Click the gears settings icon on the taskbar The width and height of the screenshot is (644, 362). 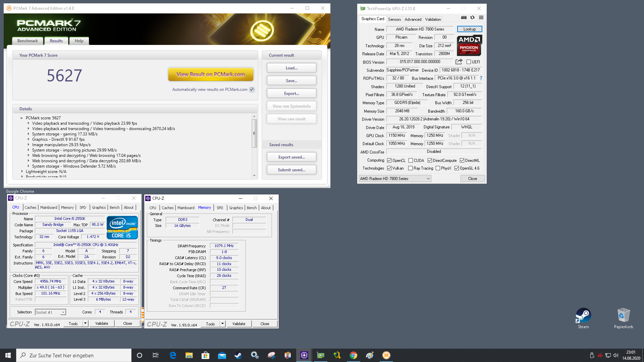[x=255, y=355]
